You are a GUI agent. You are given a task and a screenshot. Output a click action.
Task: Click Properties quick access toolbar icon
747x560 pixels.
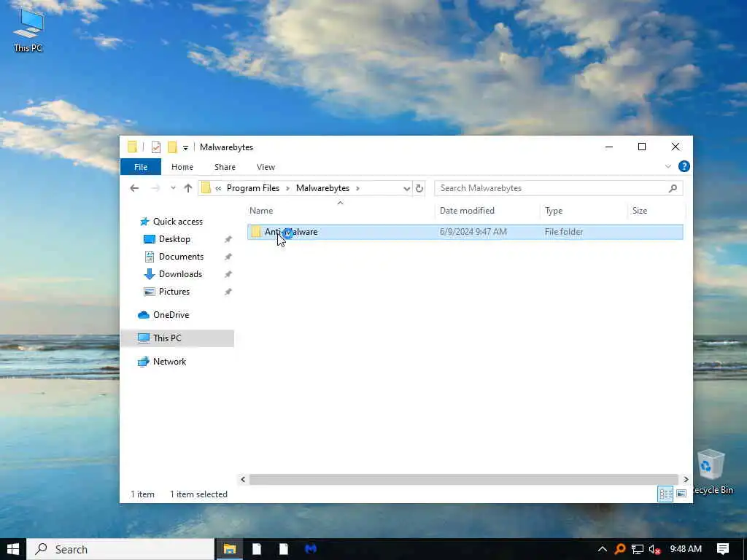pos(156,147)
